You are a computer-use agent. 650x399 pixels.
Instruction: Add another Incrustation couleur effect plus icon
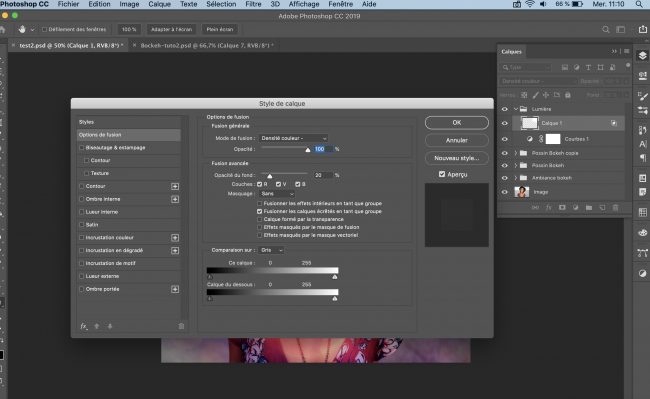click(x=175, y=238)
